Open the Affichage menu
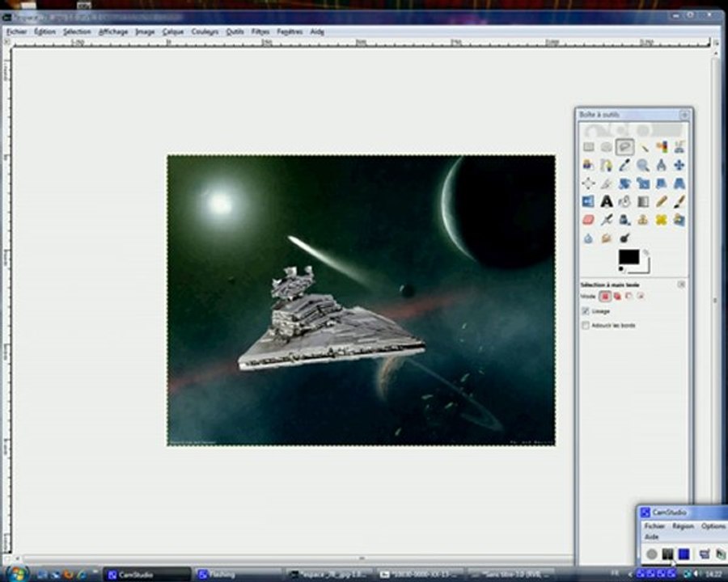This screenshot has width=728, height=582. (x=113, y=32)
